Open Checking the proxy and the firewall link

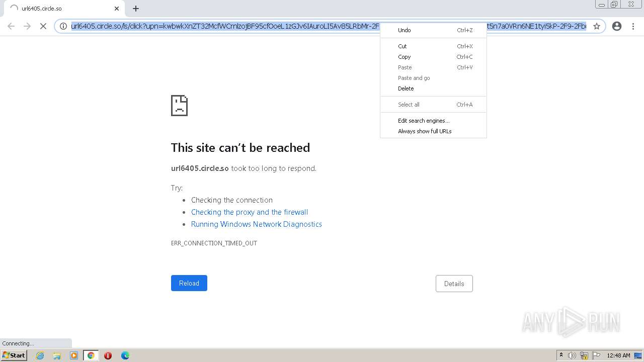(250, 212)
